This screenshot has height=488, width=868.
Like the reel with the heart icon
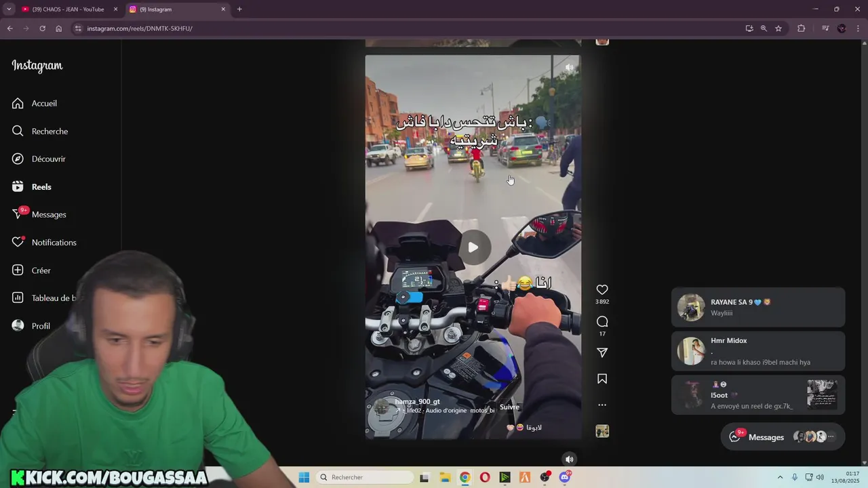point(602,289)
